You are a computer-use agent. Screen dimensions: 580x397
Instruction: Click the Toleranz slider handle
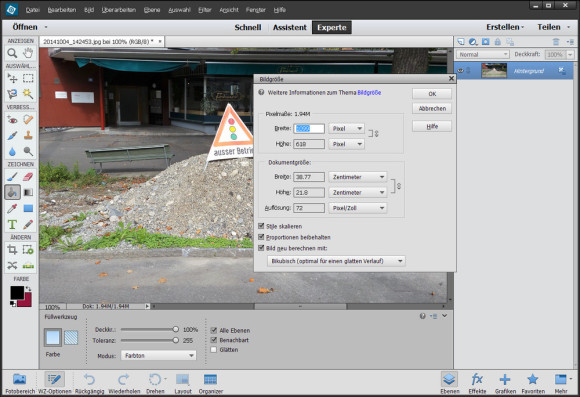(176, 340)
